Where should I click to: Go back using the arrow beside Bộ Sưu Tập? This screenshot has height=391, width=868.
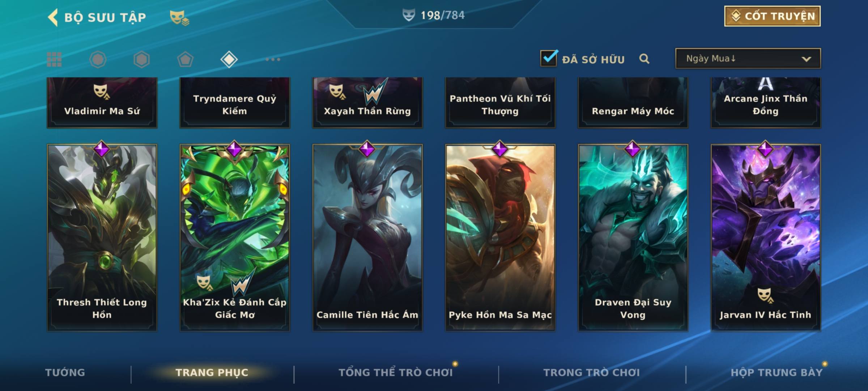pyautogui.click(x=53, y=17)
